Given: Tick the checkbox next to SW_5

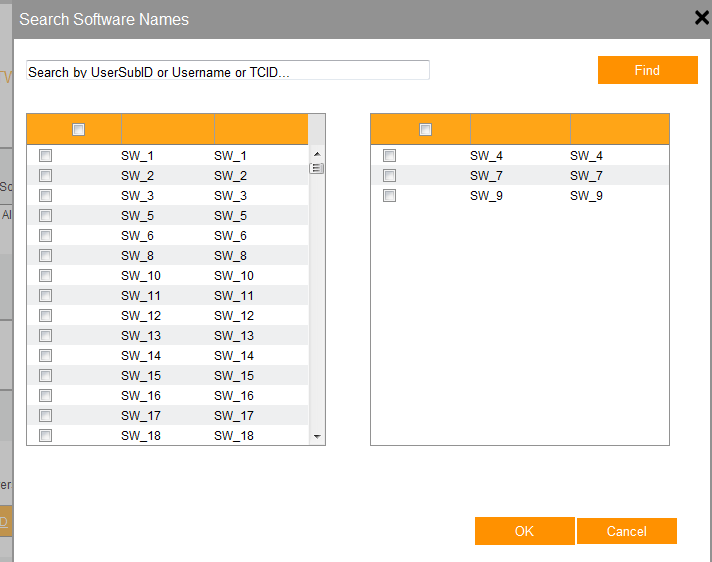Looking at the screenshot, I should coord(45,216).
